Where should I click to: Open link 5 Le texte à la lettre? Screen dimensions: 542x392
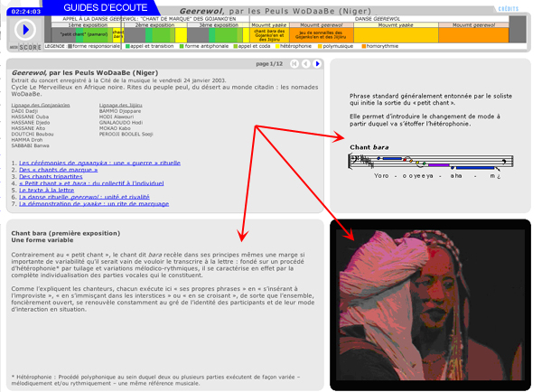tap(46, 190)
